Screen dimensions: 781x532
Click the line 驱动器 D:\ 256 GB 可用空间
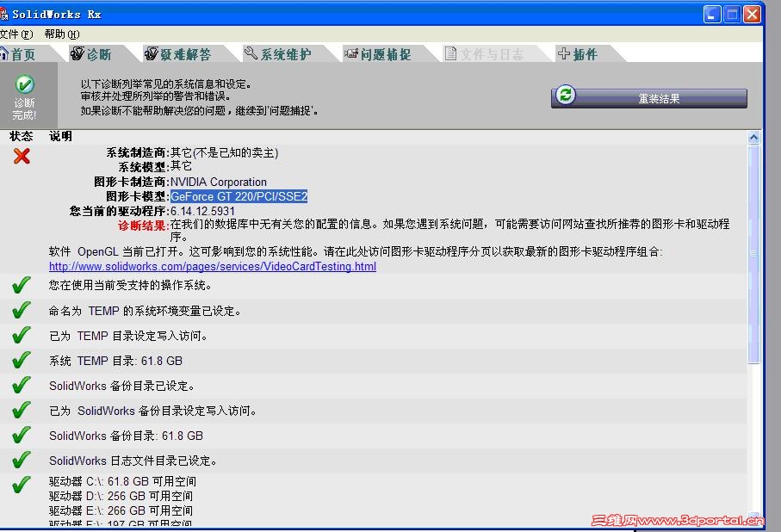click(121, 496)
